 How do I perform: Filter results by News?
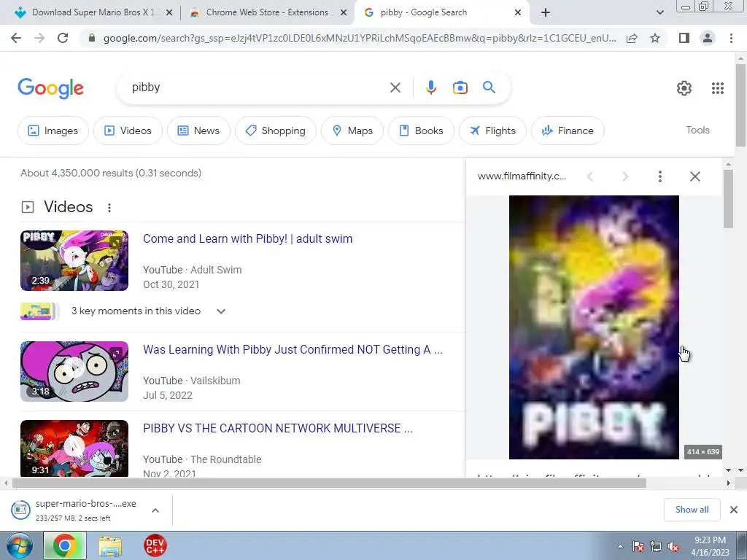pyautogui.click(x=198, y=131)
